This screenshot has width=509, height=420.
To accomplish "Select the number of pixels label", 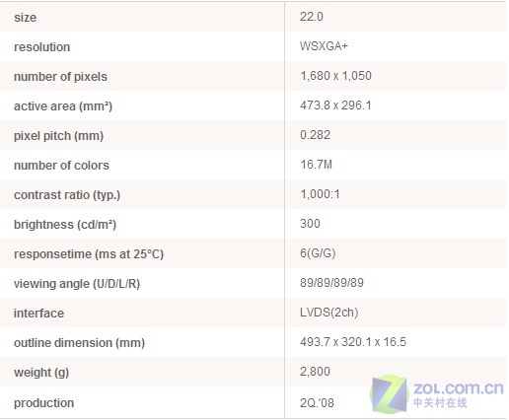I will [60, 77].
